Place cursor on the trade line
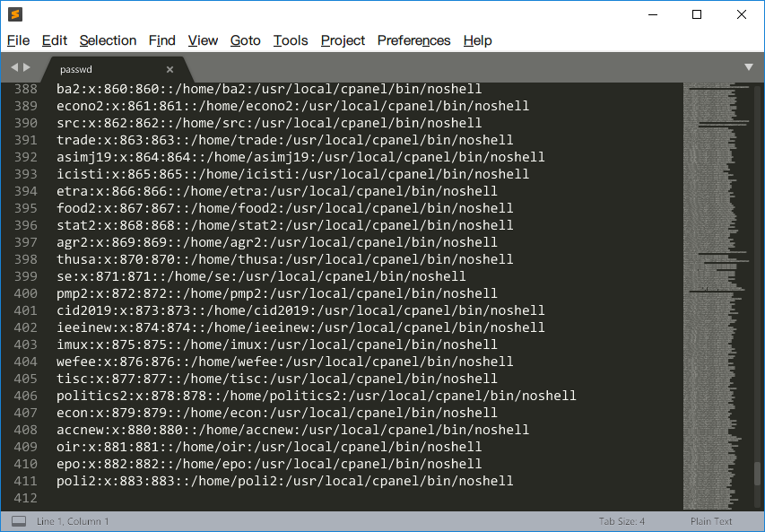 coord(285,140)
